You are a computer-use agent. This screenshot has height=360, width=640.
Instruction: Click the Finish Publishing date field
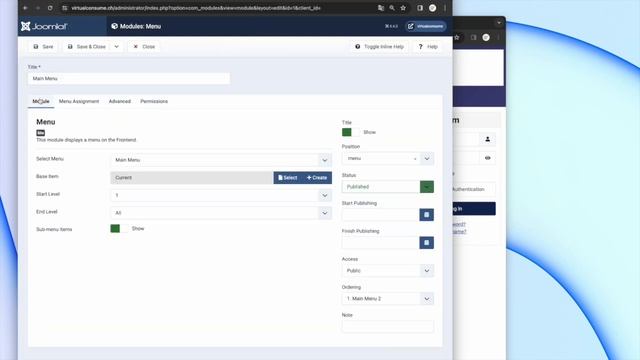click(x=381, y=243)
